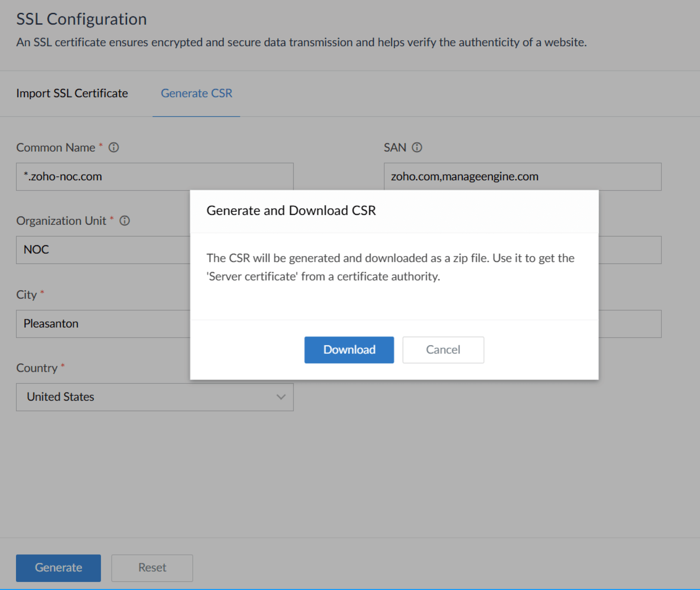Click the dialog message about zip file

click(x=390, y=267)
